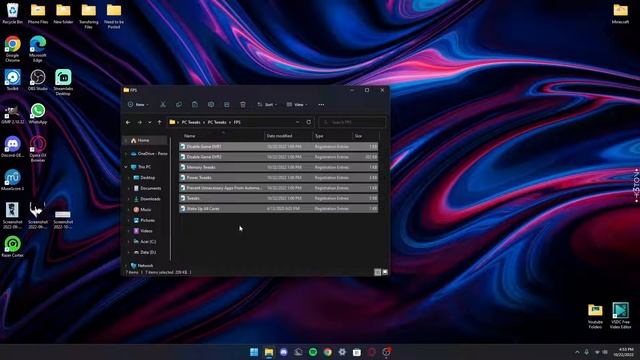Select GIMP desktop shortcut

pos(13,113)
